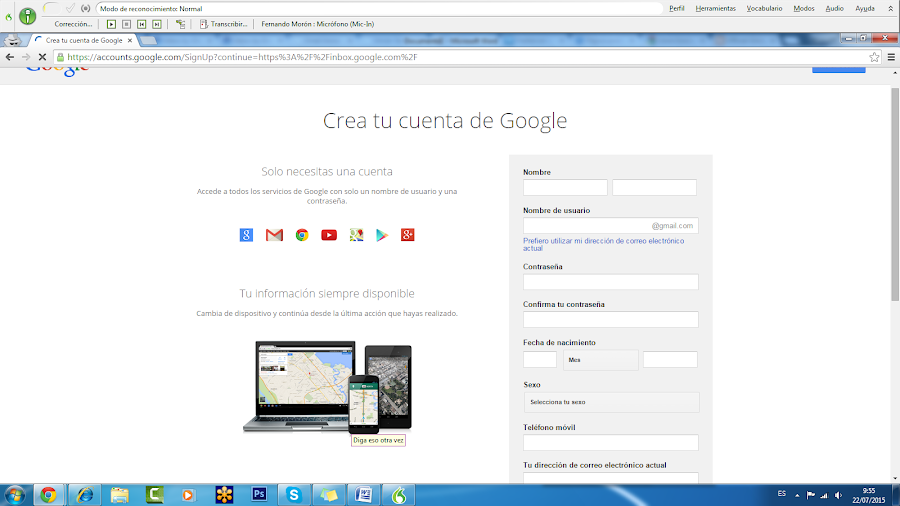The image size is (900, 506).
Task: Click the Google Play service icon
Action: (382, 235)
